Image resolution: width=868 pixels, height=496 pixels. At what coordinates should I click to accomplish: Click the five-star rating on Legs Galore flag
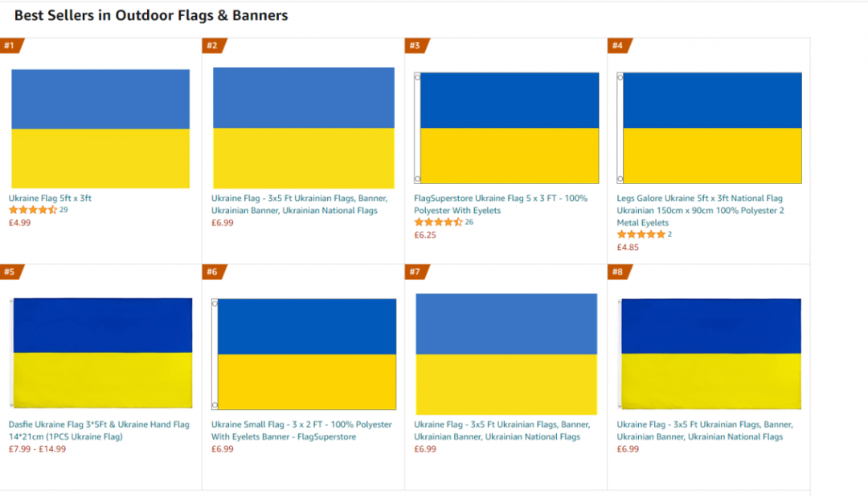coord(641,235)
